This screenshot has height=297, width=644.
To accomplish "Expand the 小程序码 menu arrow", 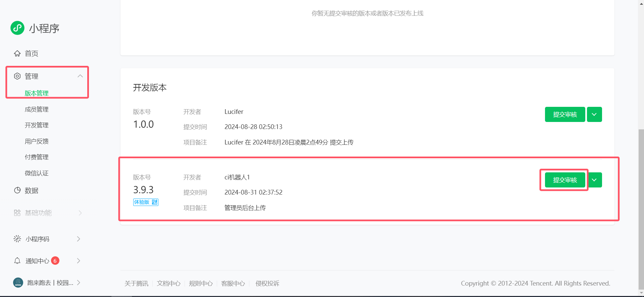I will point(79,239).
